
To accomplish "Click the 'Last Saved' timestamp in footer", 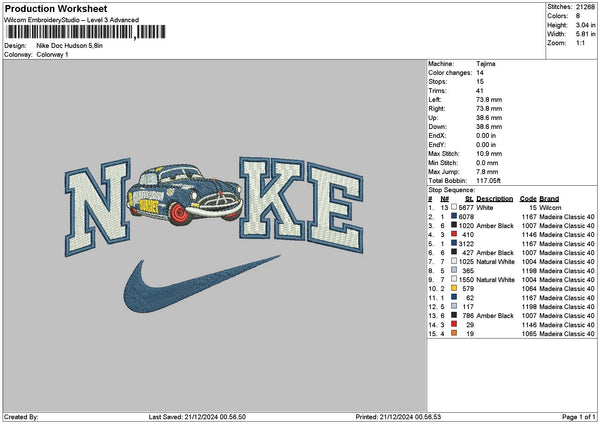I will [197, 417].
